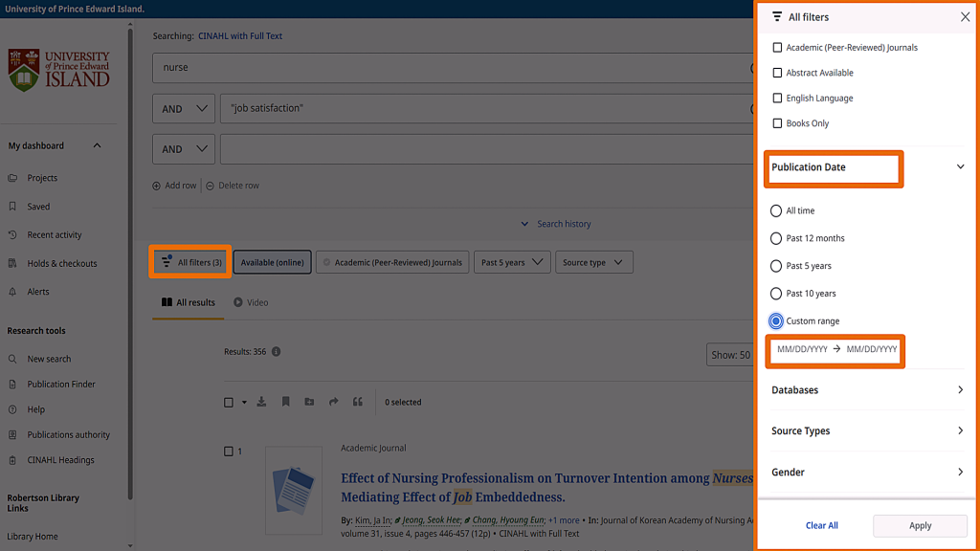Click the cite quotation marks icon
980x551 pixels.
point(358,403)
